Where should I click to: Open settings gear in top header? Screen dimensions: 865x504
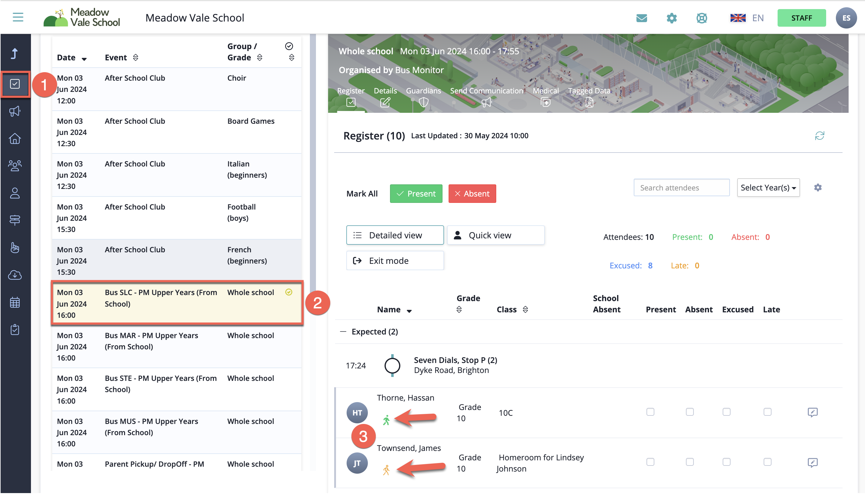[x=672, y=18]
